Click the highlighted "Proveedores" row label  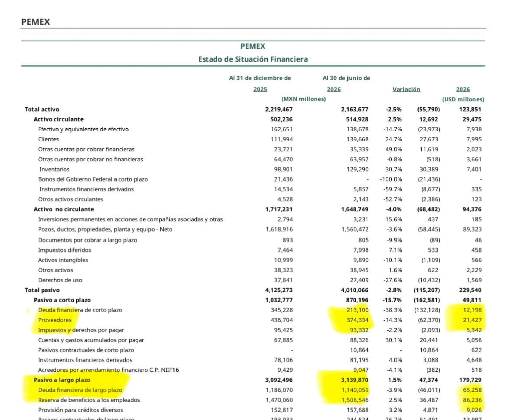pyautogui.click(x=55, y=320)
